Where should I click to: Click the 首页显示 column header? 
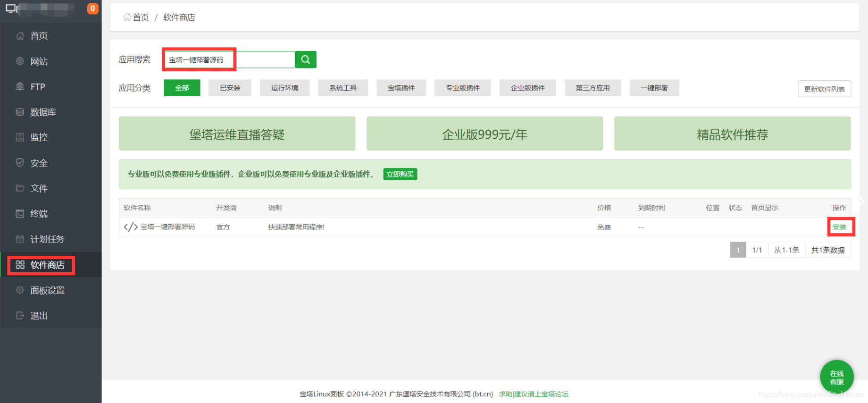[765, 208]
